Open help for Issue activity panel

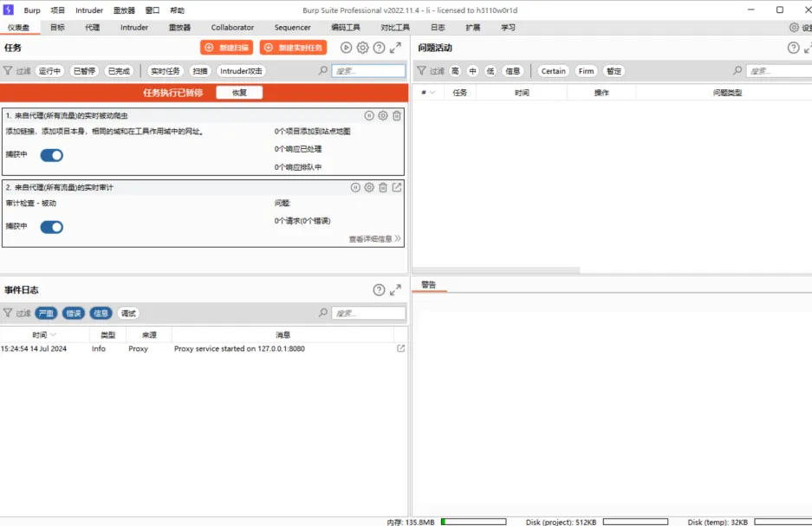click(x=793, y=48)
